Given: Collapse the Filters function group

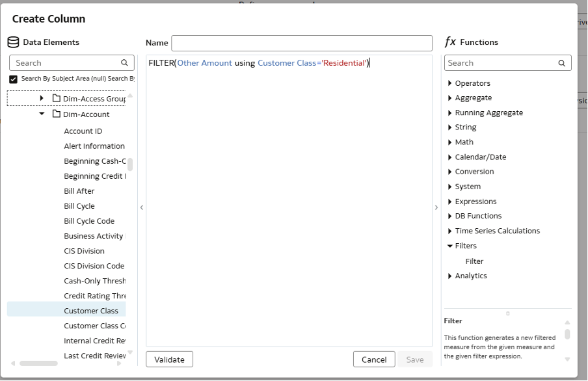Looking at the screenshot, I should pos(449,246).
